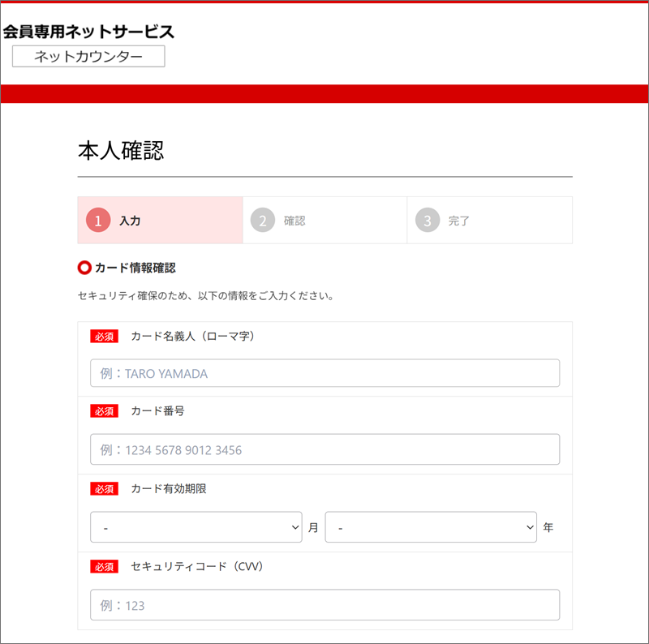Click the 必須 badge next to カード番号
The height and width of the screenshot is (644, 649).
[x=105, y=411]
